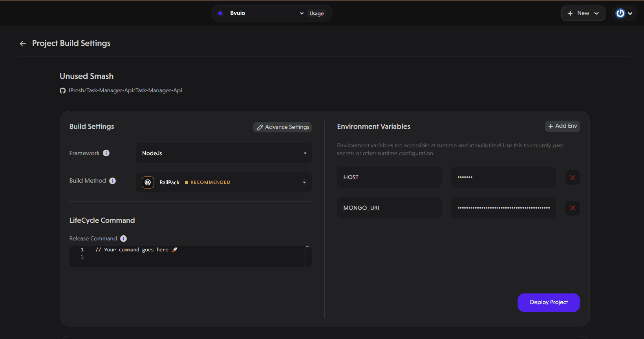Edit the HOST variable name field
Image resolution: width=644 pixels, height=339 pixels.
[389, 177]
